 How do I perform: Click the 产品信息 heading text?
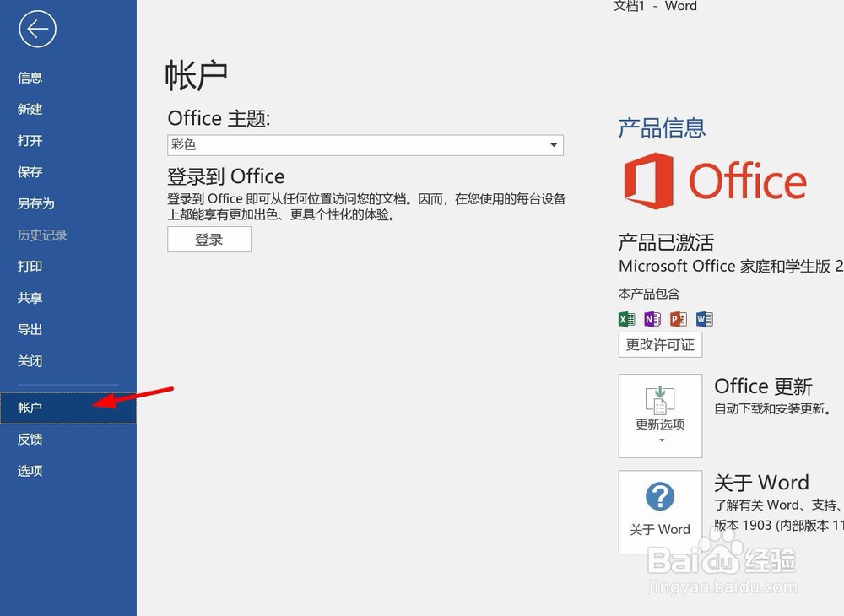coord(662,128)
